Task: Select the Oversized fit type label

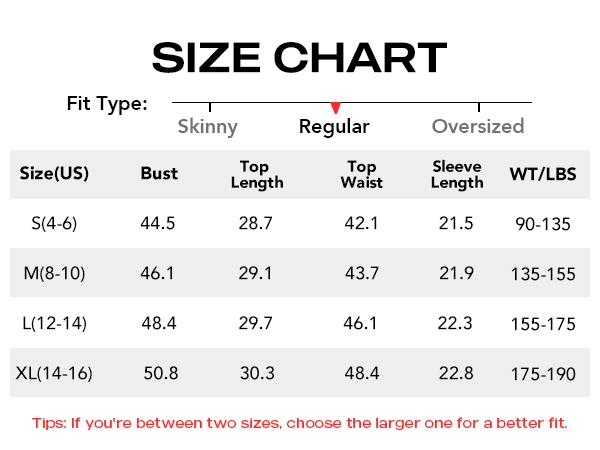Action: (478, 126)
